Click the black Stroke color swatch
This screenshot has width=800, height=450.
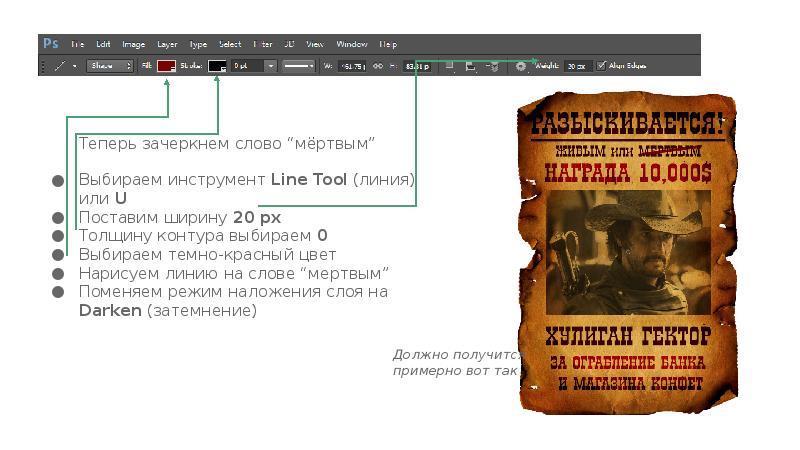(217, 66)
